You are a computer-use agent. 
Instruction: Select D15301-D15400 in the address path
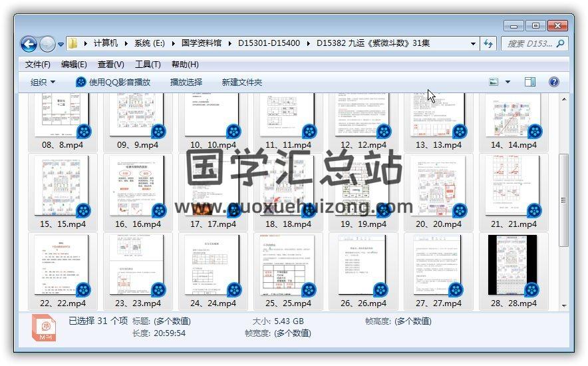(x=269, y=43)
